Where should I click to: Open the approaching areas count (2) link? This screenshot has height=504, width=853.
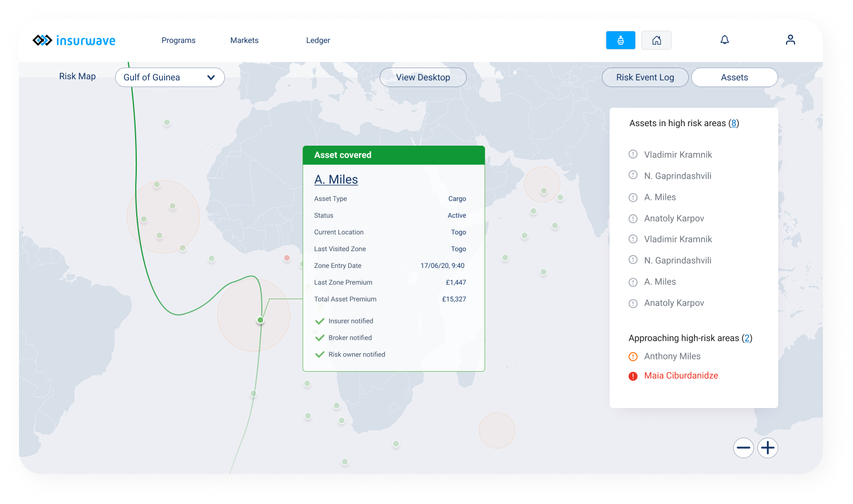pyautogui.click(x=747, y=338)
